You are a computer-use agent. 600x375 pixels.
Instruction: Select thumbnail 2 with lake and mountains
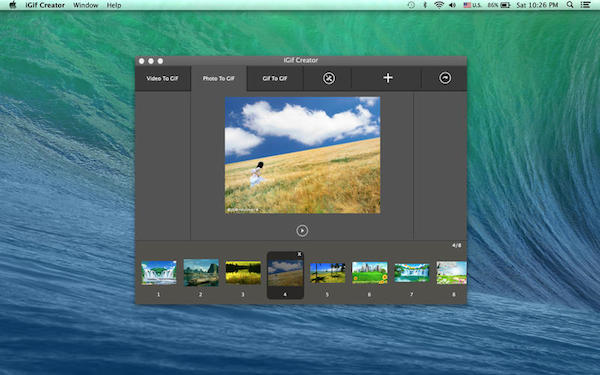(x=201, y=272)
